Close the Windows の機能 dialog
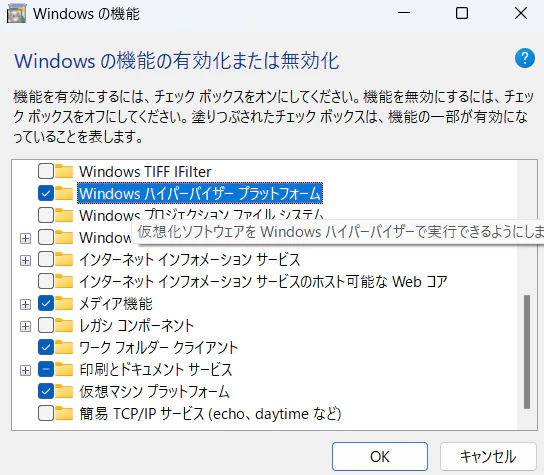 point(521,14)
